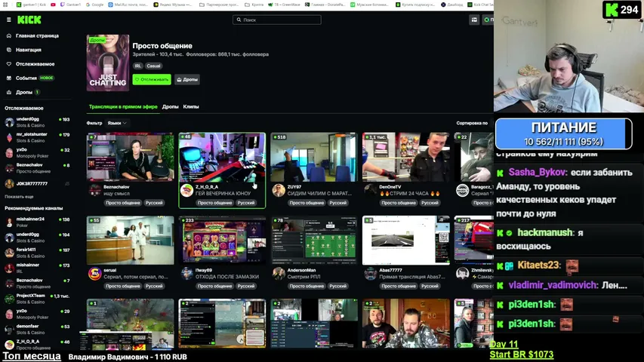Open the Google bookmark in browser bar
The height and width of the screenshot is (362, 644).
coord(94,5)
